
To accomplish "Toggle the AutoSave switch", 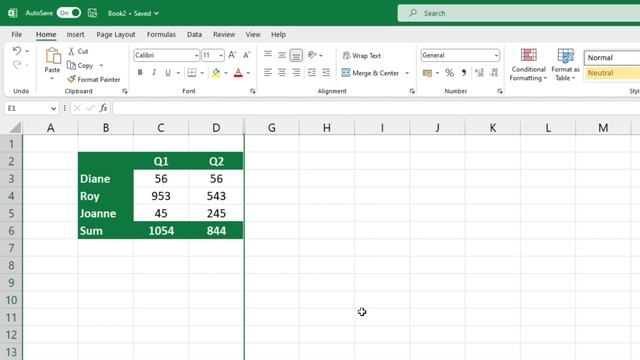I will (69, 13).
